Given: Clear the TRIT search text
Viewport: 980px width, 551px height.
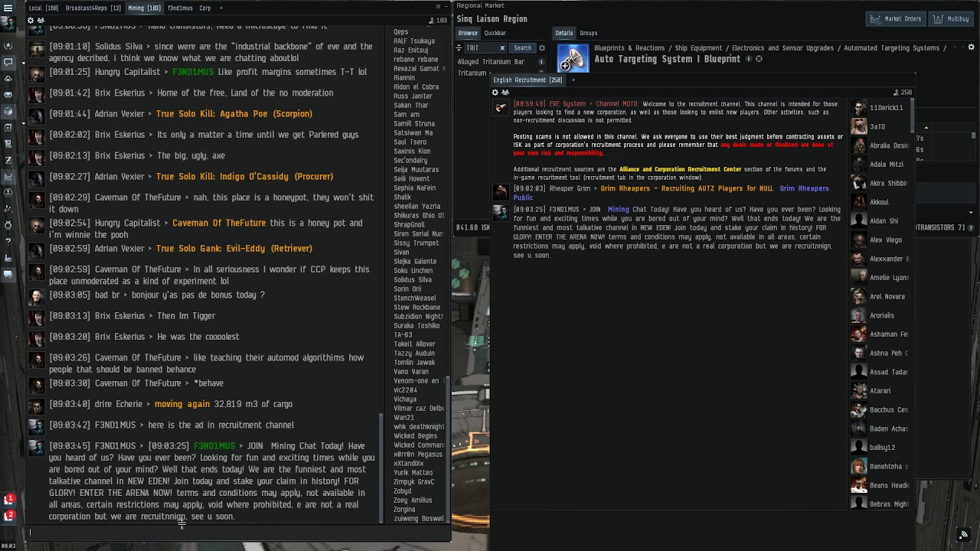Looking at the screenshot, I should coord(502,48).
